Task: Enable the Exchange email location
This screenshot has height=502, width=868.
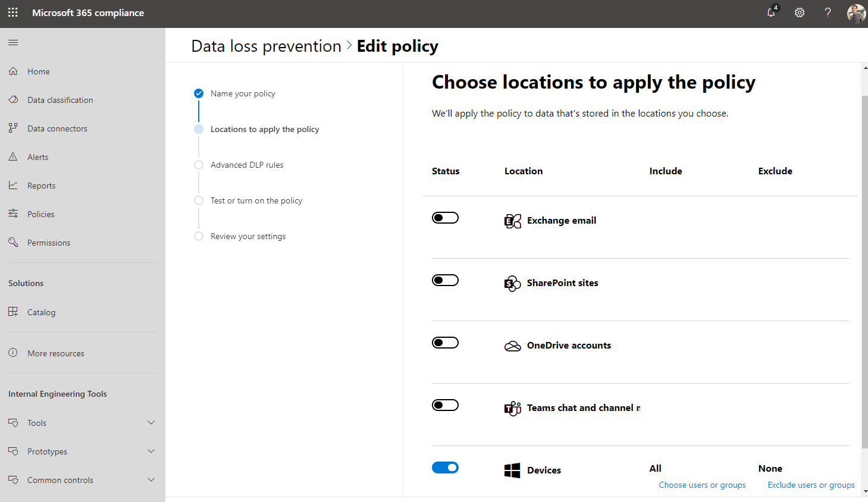Action: click(445, 217)
